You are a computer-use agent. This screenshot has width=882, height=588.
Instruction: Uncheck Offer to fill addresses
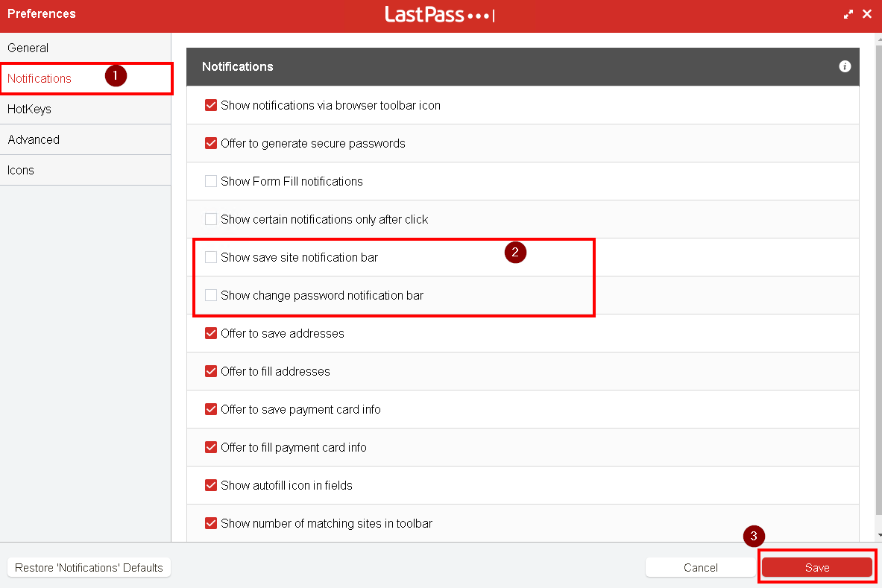coord(211,371)
